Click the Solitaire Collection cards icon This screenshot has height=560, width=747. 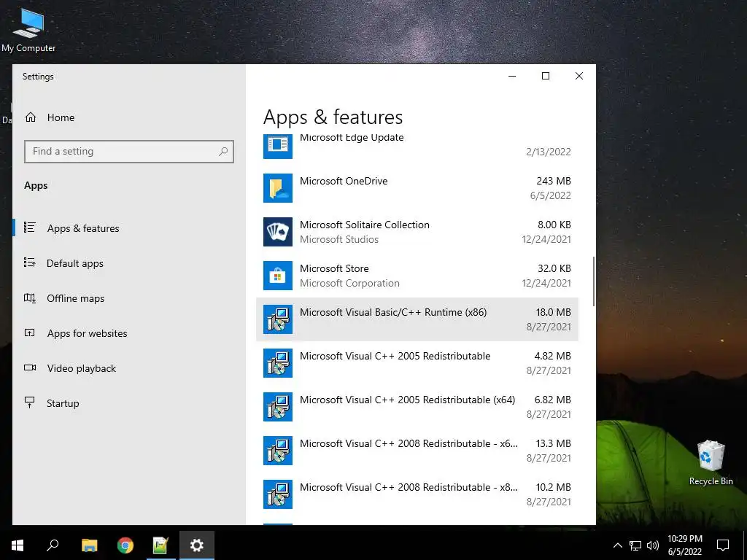tap(278, 232)
